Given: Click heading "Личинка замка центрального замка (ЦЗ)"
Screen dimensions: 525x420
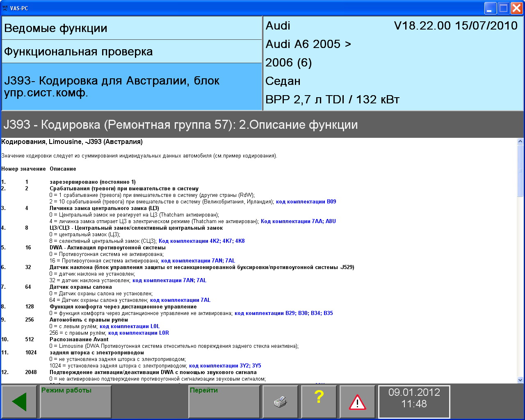Looking at the screenshot, I should tap(104, 208).
